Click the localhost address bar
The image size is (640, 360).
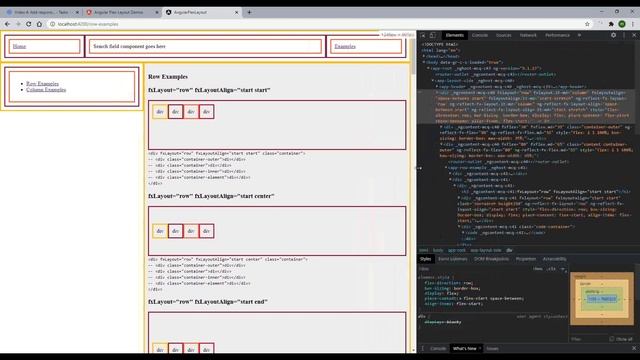318,24
